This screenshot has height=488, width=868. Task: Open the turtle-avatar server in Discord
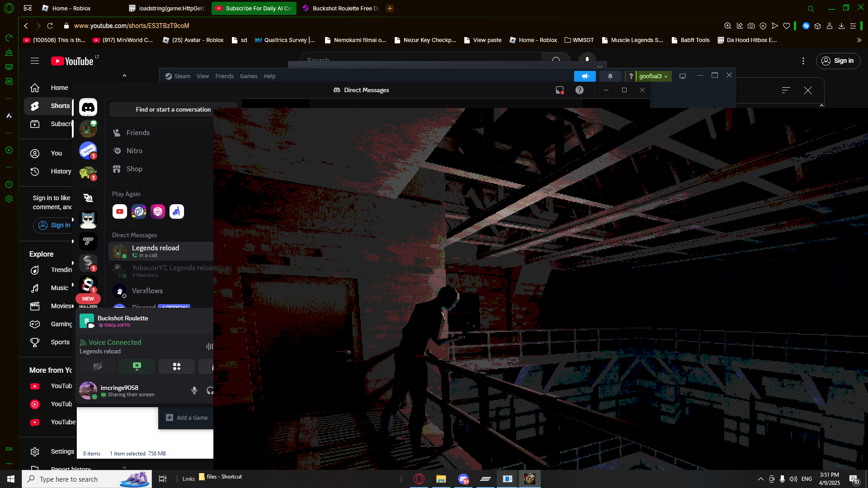point(88,173)
